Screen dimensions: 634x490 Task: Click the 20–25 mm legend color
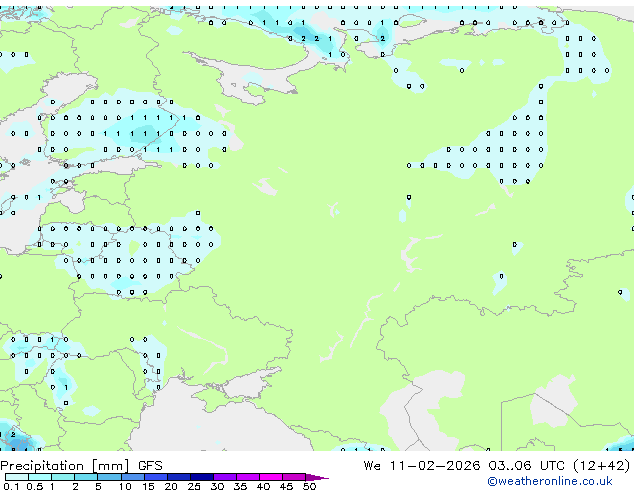[179, 477]
